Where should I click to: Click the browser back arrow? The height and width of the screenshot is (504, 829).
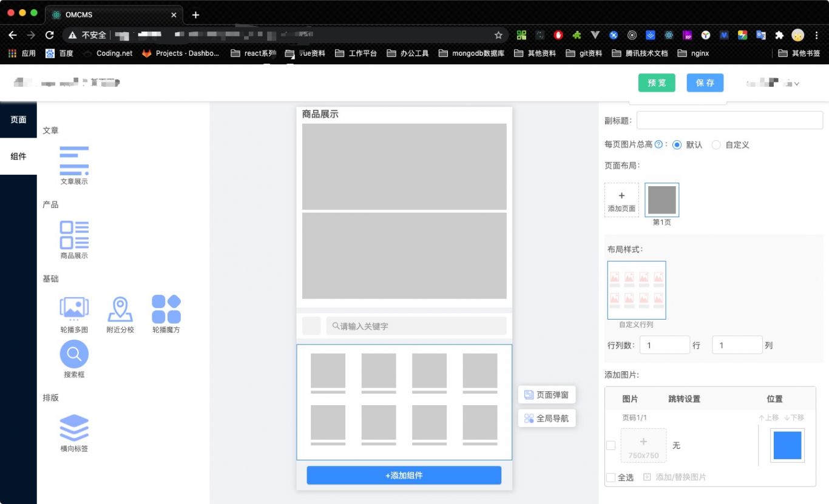pos(12,35)
